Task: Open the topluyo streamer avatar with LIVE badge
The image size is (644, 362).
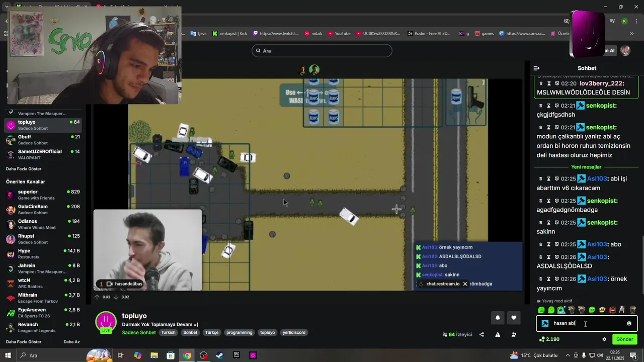Action: point(106,322)
